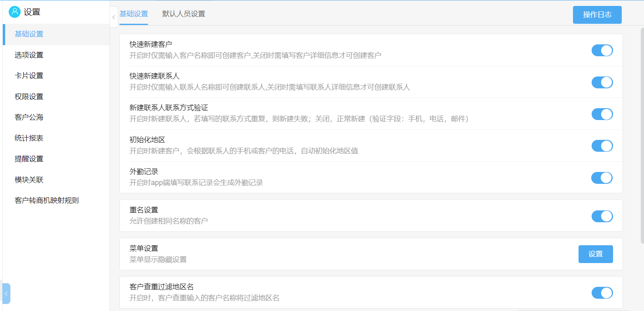This screenshot has height=311, width=644.
Task: Toggle the 初始化地区 switch
Action: 602,146
